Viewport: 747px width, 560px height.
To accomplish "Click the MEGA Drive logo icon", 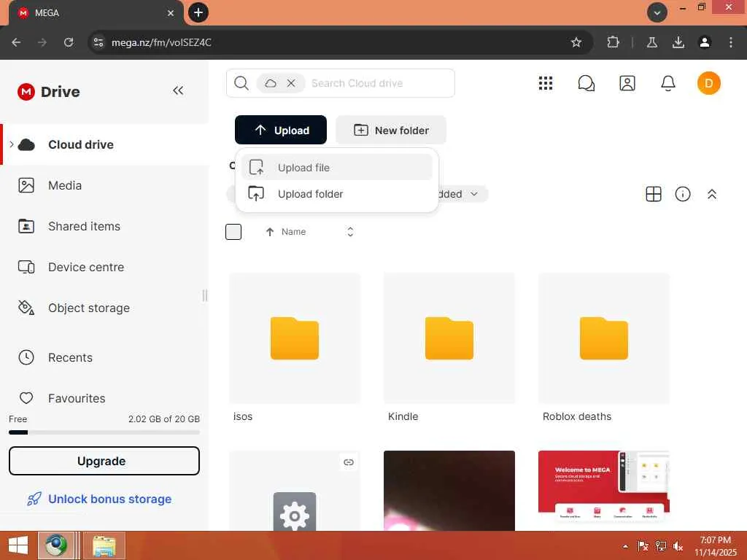I will tap(26, 91).
